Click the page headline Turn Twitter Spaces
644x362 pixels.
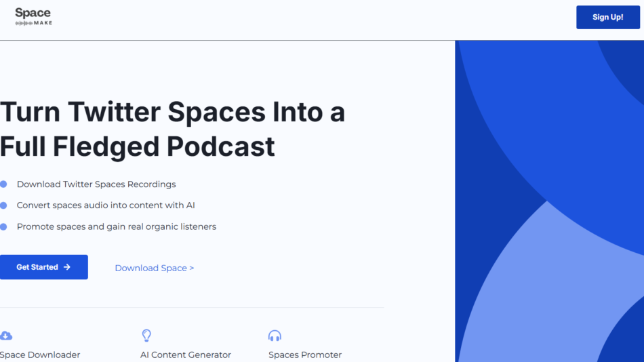coord(172,129)
